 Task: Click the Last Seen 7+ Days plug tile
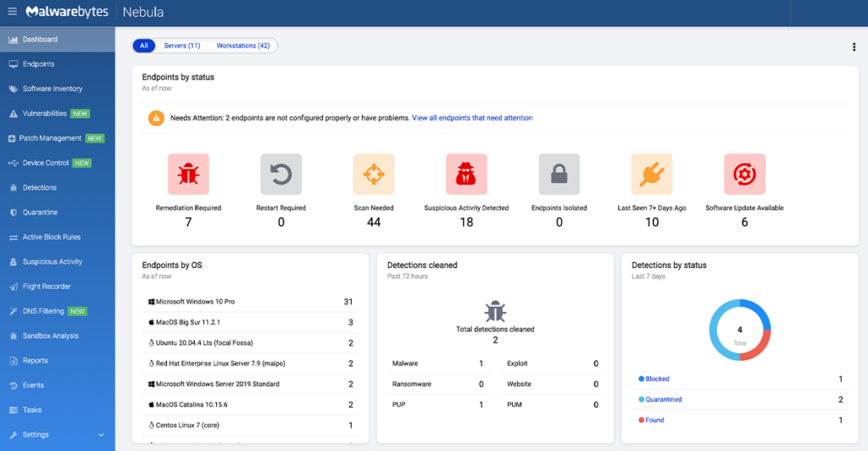(652, 175)
